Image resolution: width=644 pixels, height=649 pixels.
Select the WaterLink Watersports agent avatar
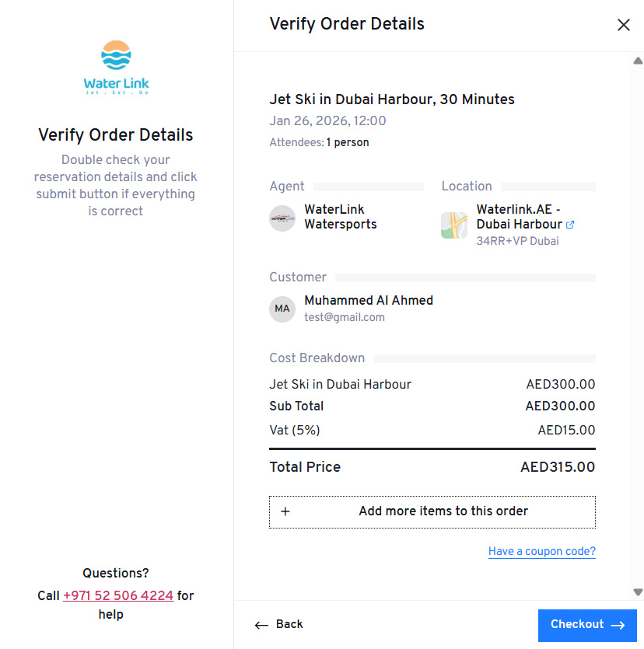(x=282, y=218)
